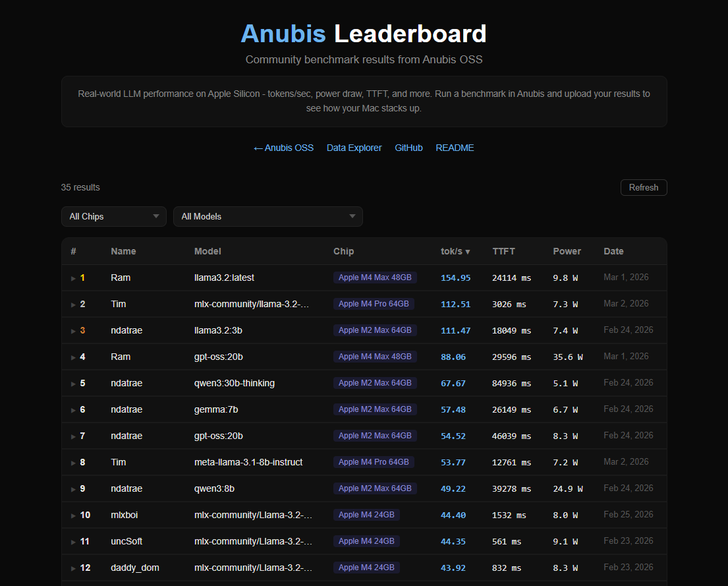Click Apple M4 Pro 64GB badge in row 2

point(374,304)
